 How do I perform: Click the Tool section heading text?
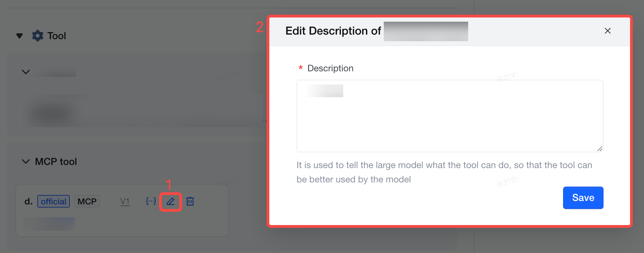point(57,36)
